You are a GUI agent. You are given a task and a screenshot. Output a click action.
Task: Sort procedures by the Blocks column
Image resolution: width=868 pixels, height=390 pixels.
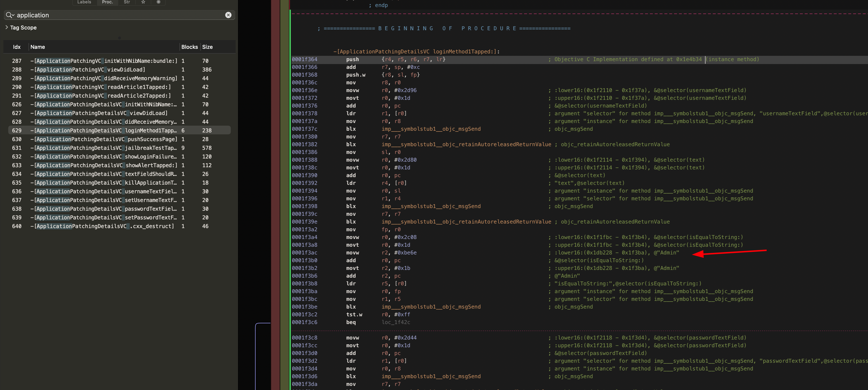[x=189, y=47]
